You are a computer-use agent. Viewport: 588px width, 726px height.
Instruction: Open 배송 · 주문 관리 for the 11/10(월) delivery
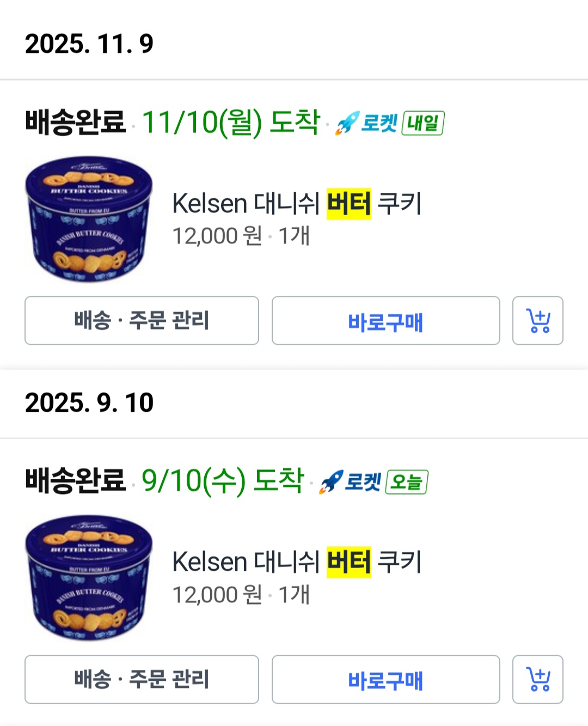coord(142,321)
